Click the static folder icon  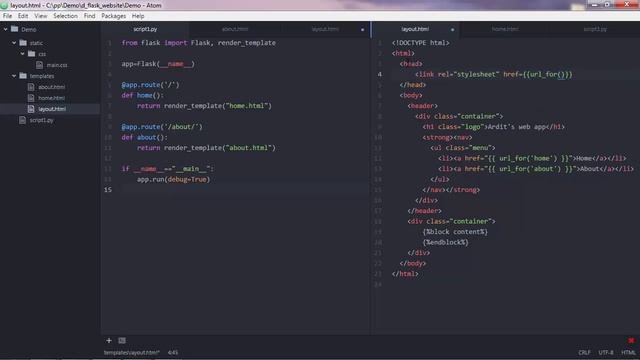click(23, 43)
